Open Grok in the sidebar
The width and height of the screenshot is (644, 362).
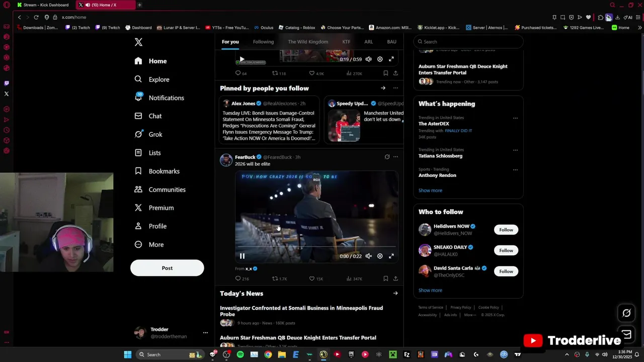pos(148,134)
